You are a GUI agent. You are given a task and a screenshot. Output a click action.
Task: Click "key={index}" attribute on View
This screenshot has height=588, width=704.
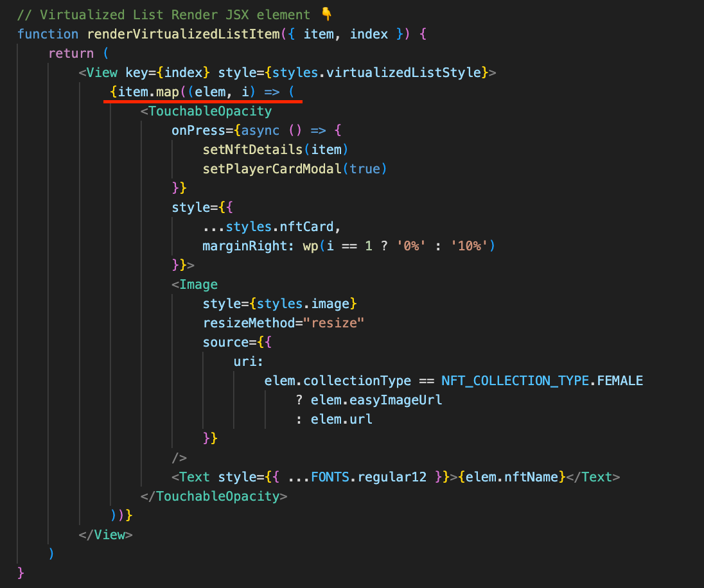point(168,73)
